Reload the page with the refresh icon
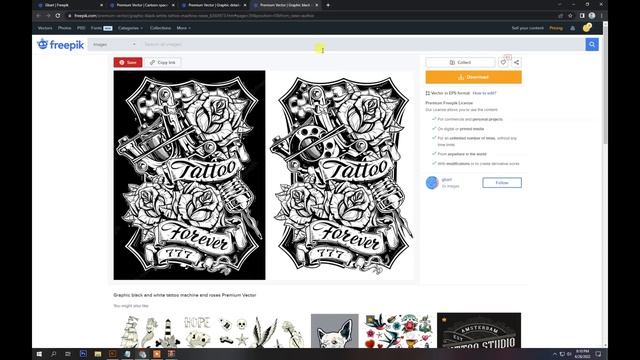Screen dimensions: 640x360 [x=58, y=16]
